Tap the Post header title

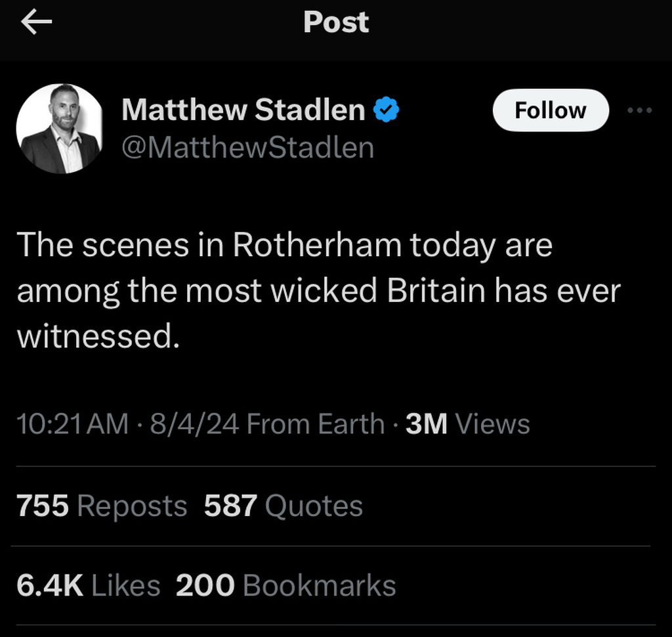click(x=336, y=23)
